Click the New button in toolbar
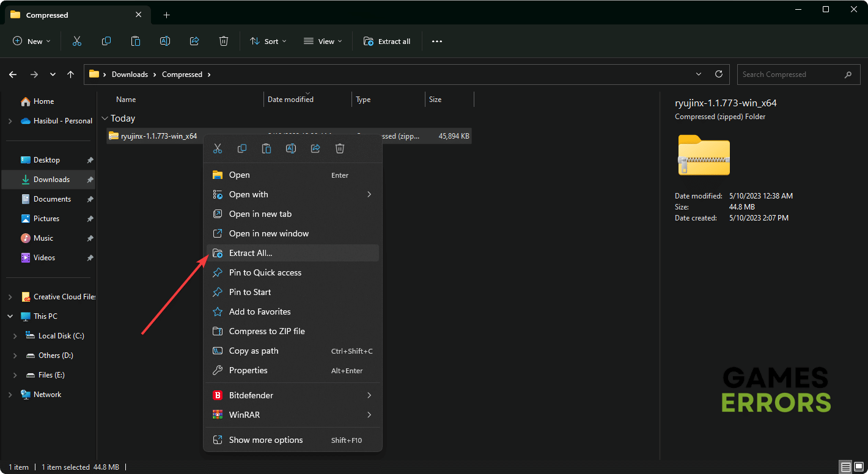The image size is (868, 474). (x=32, y=41)
